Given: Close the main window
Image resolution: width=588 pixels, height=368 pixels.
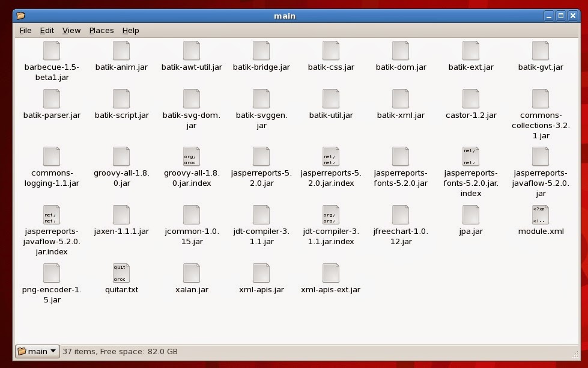Looking at the screenshot, I should [573, 16].
